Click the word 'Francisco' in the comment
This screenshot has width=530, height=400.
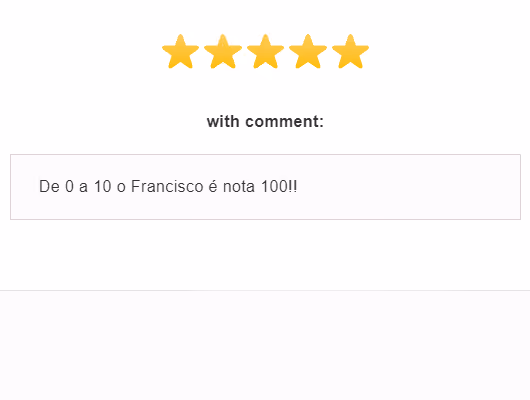(x=167, y=186)
